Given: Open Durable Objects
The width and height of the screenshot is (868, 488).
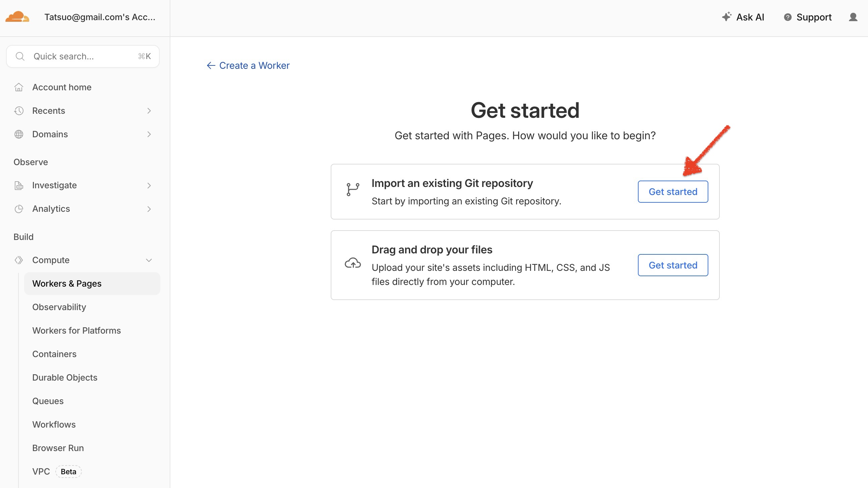Looking at the screenshot, I should tap(65, 378).
